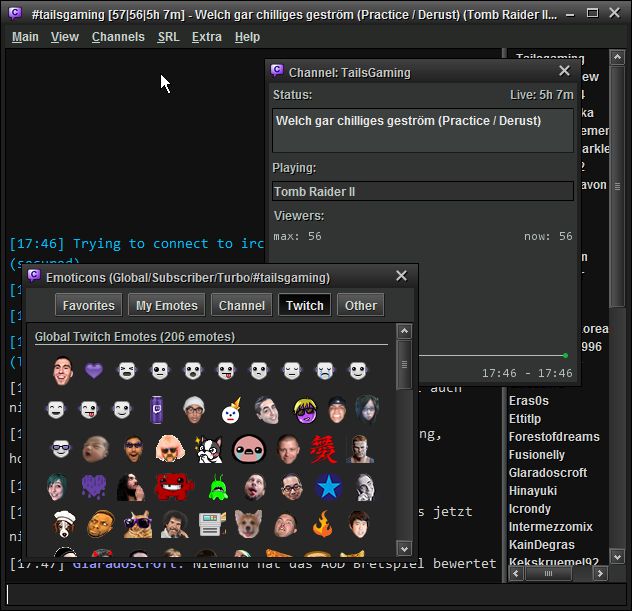Screen dimensions: 632x611
Task: Pick the purple face with blonde hair emote
Action: [x=306, y=410]
